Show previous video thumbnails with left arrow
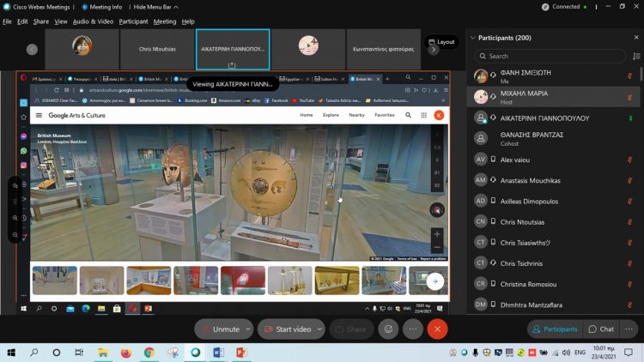 (32, 50)
